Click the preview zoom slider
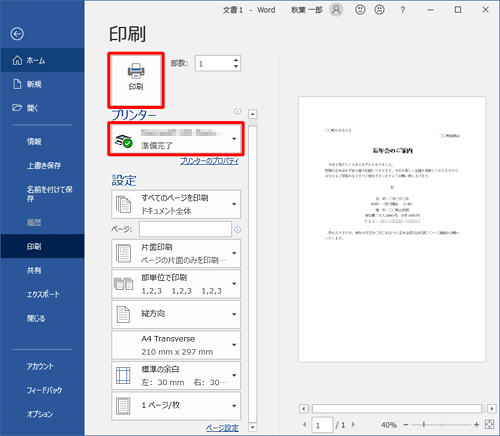Viewport: 500px width, 436px height. point(441,425)
